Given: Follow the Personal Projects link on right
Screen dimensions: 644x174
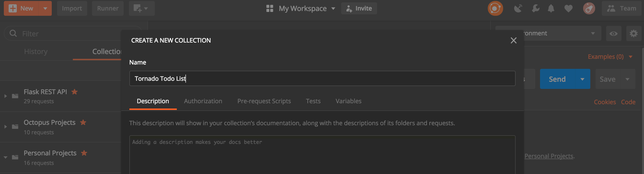Looking at the screenshot, I should (549, 156).
